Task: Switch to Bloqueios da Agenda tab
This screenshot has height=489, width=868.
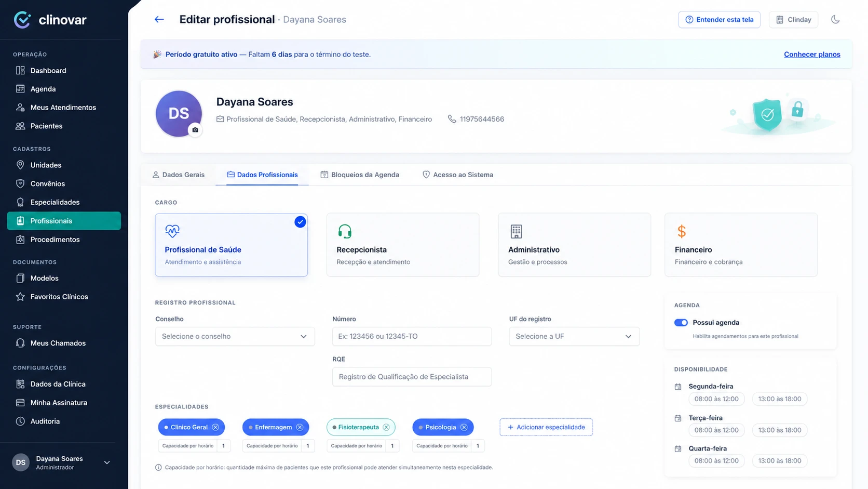Action: pyautogui.click(x=360, y=175)
